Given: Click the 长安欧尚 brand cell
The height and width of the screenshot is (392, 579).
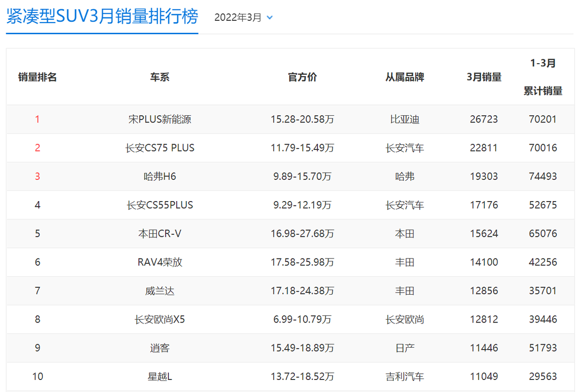Looking at the screenshot, I should point(405,319).
